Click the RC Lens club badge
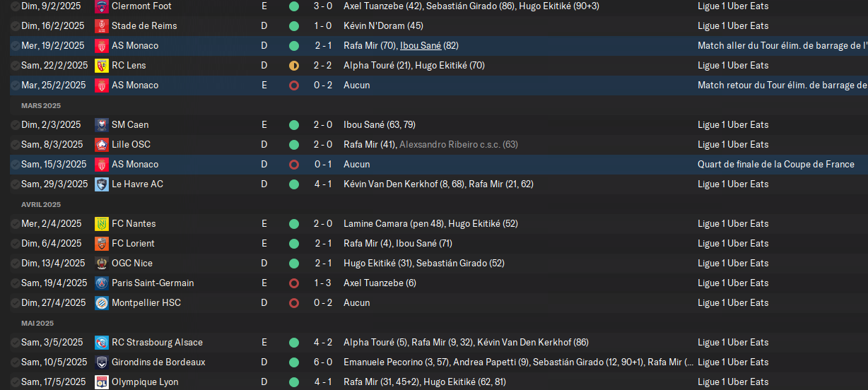Viewport: 868px width, 390px height. tap(101, 66)
